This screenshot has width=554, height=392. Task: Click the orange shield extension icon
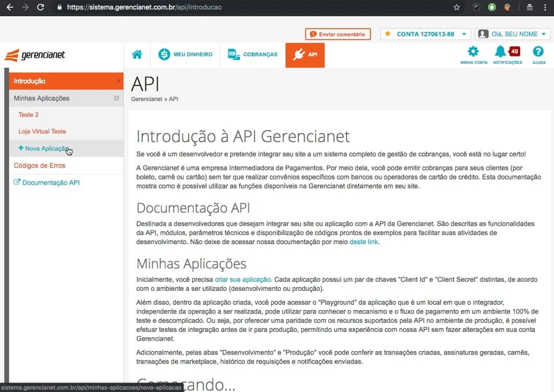[x=507, y=7]
